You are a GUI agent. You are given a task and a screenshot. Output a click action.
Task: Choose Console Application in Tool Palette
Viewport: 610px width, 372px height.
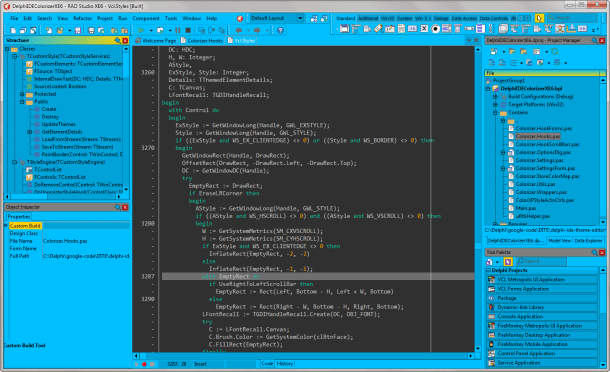[542, 316]
